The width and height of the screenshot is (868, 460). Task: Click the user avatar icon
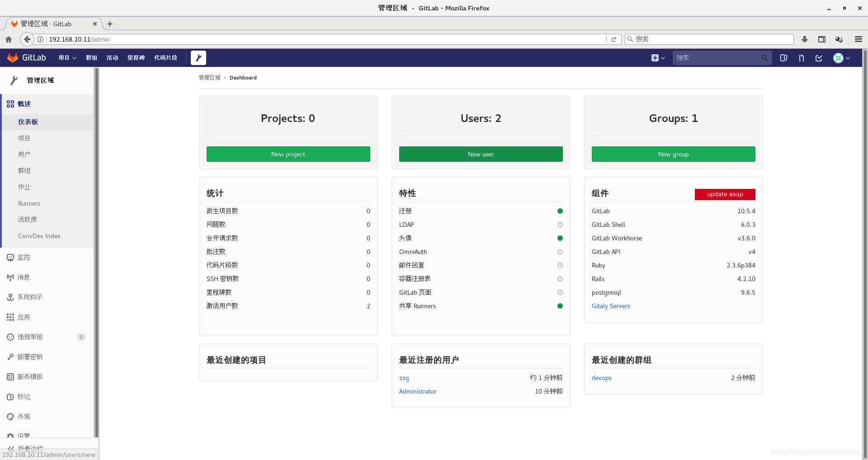[x=838, y=58]
